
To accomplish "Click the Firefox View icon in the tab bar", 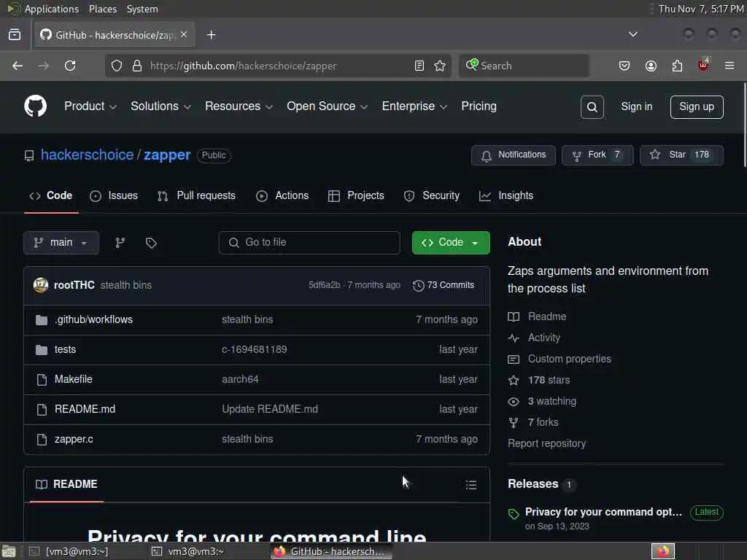I will coord(15,35).
